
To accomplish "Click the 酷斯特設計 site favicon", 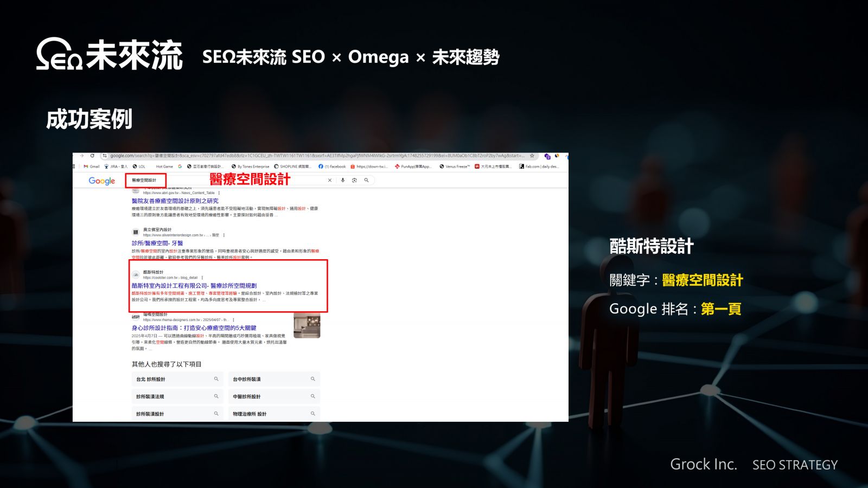I will [x=136, y=274].
